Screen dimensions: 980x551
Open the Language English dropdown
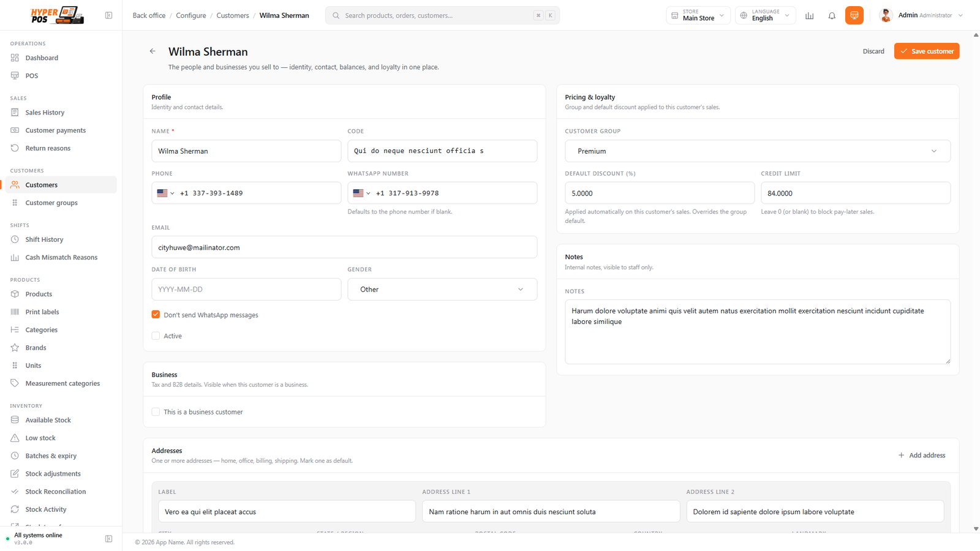pos(766,15)
